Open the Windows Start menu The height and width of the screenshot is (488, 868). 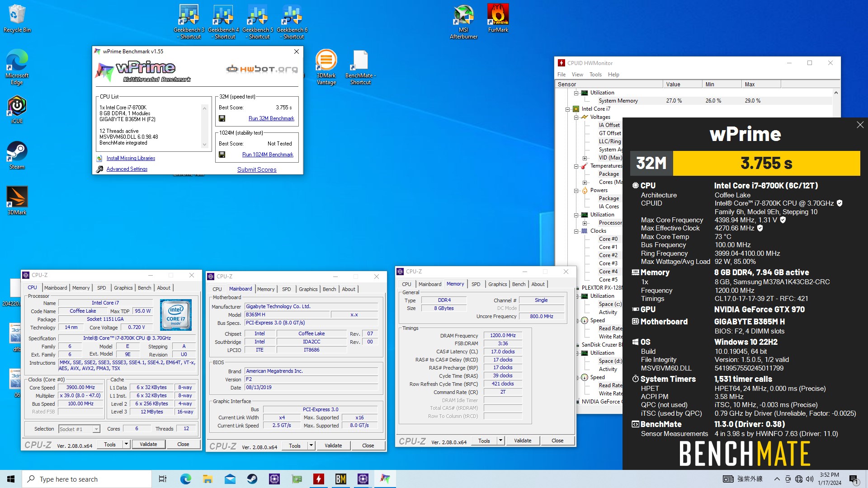pyautogui.click(x=11, y=479)
